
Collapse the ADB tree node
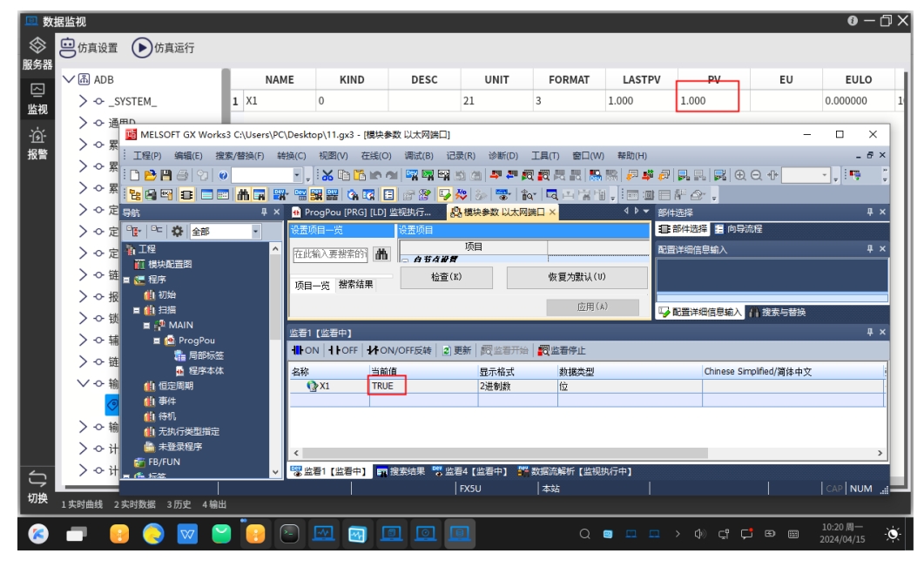point(70,79)
